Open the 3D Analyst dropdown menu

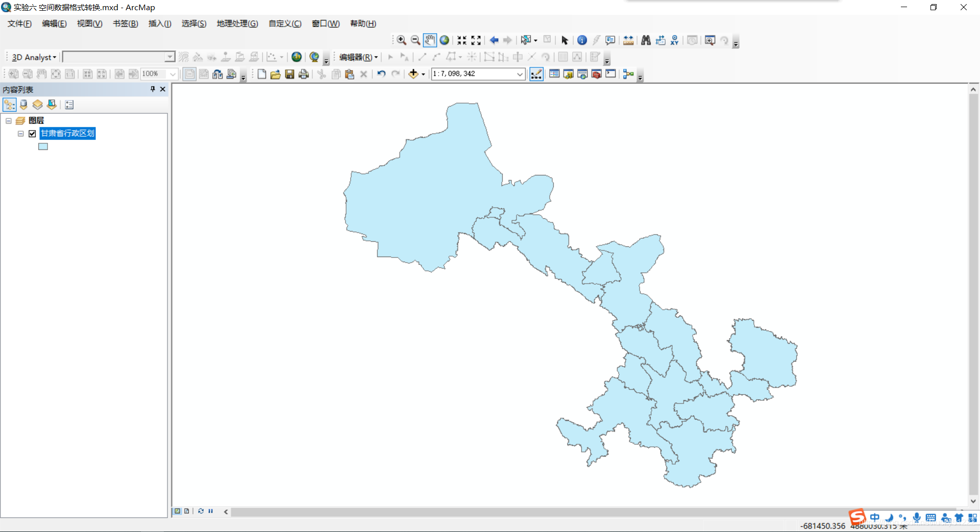[34, 57]
